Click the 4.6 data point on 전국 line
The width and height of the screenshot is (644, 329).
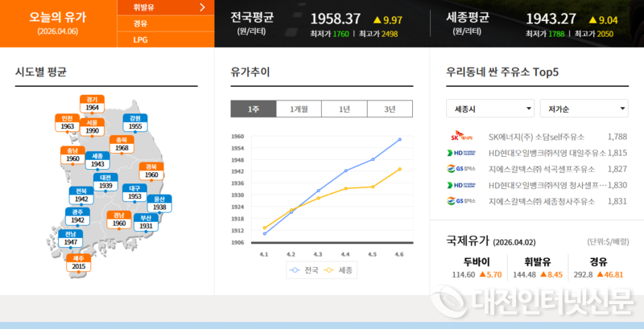pos(399,139)
